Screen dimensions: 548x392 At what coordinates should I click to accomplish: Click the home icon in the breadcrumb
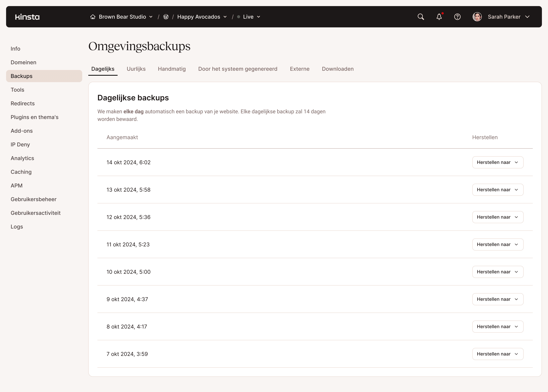(93, 17)
